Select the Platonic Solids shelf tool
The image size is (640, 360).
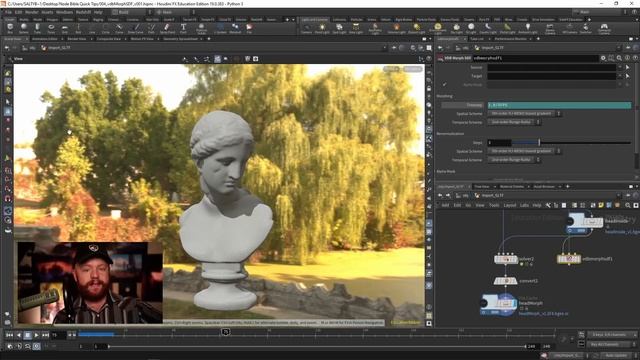coord(201,29)
